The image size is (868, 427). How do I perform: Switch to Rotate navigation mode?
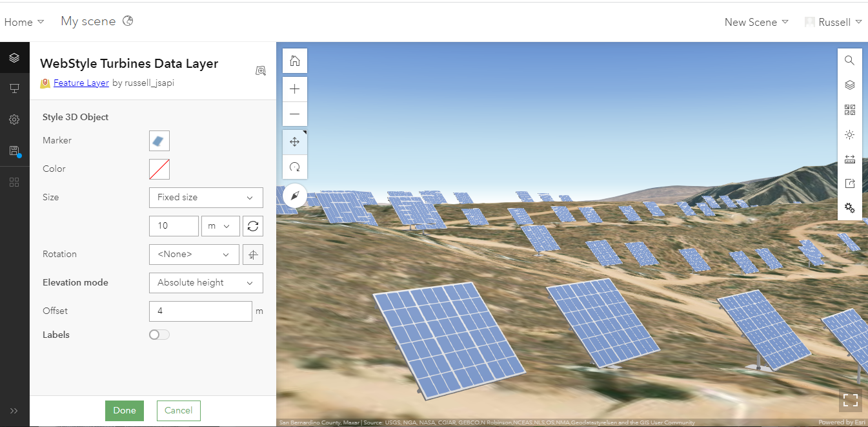tap(294, 167)
